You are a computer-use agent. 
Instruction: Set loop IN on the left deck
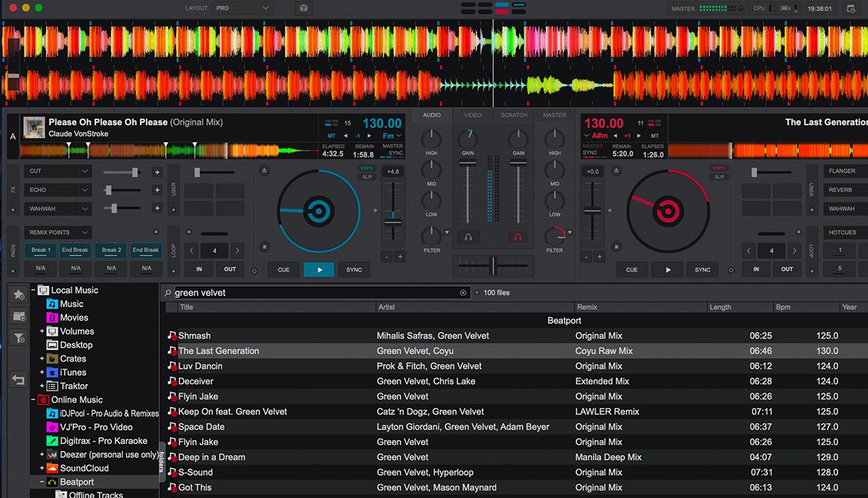tap(198, 269)
